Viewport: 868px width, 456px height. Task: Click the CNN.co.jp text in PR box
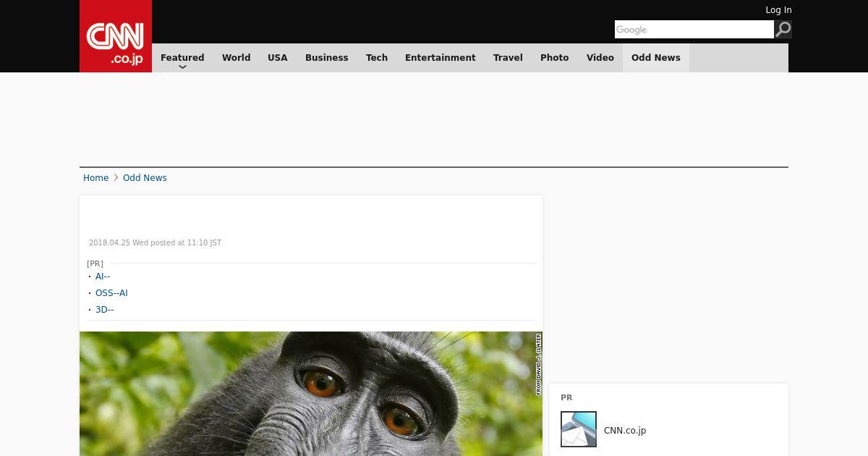click(625, 431)
